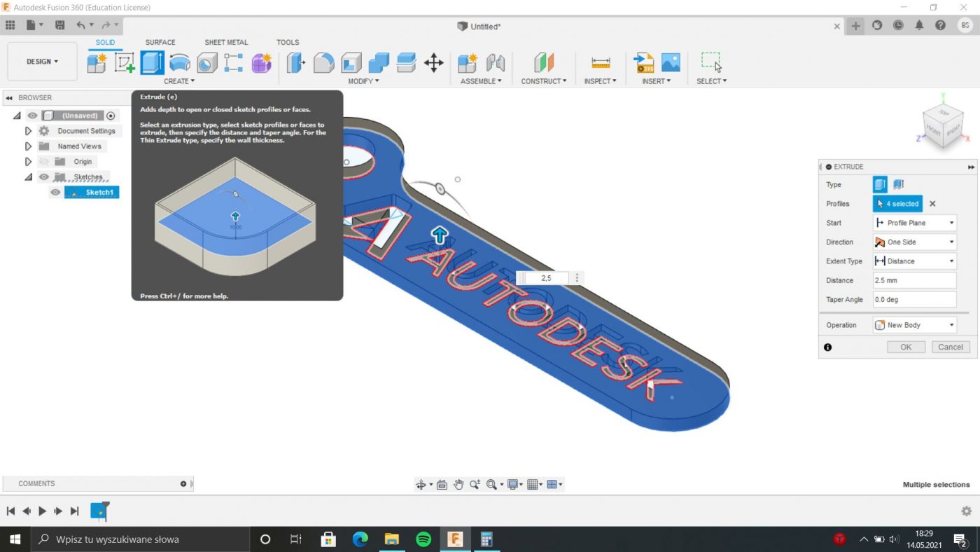Click the Move/Copy arrows icon
The width and height of the screenshot is (980, 552).
pos(434,63)
